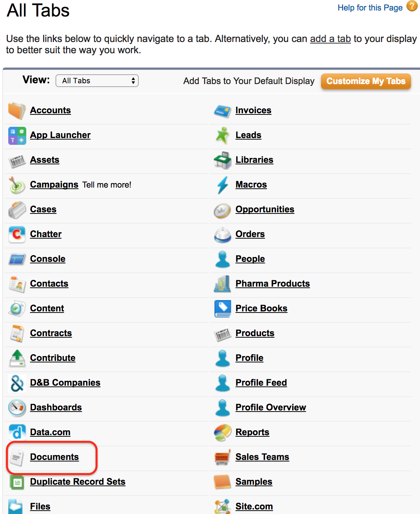Click the Accounts folder icon
Viewport: 420px width, 514px height.
tap(17, 111)
